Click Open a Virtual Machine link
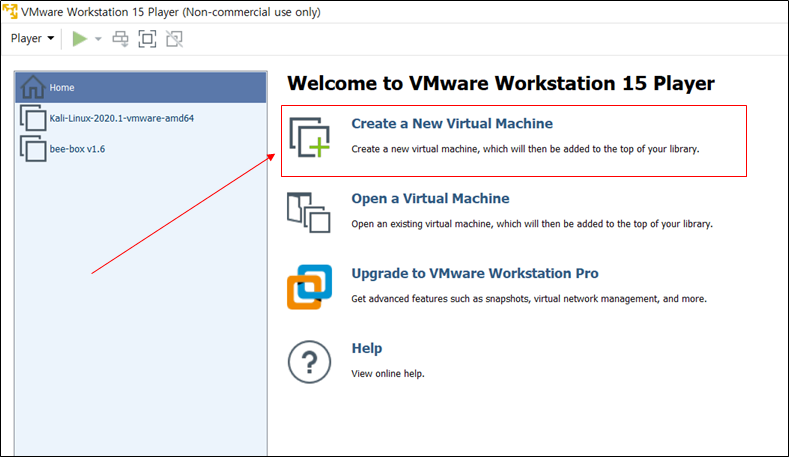Viewport: 789px width, 457px height. click(x=430, y=198)
